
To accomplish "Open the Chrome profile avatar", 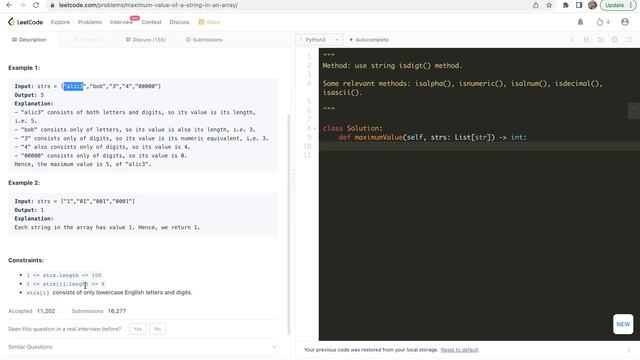I will pyautogui.click(x=592, y=5).
